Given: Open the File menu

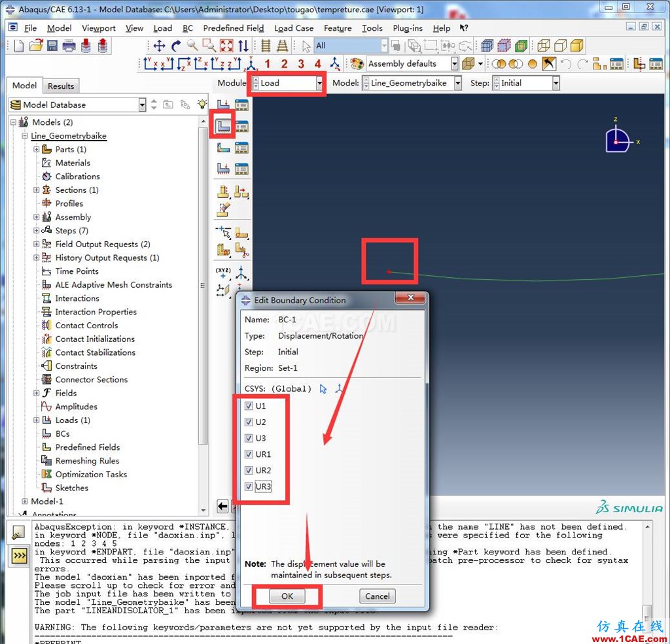Looking at the screenshot, I should [30, 28].
